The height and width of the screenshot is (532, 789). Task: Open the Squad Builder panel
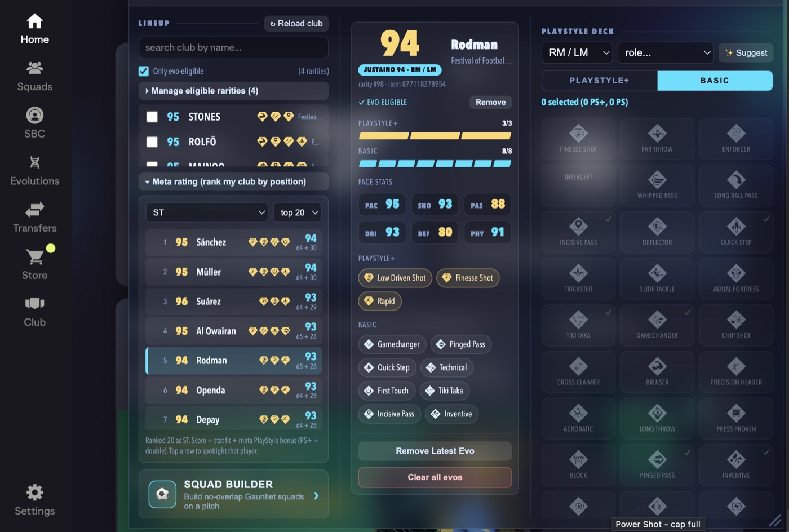(233, 494)
